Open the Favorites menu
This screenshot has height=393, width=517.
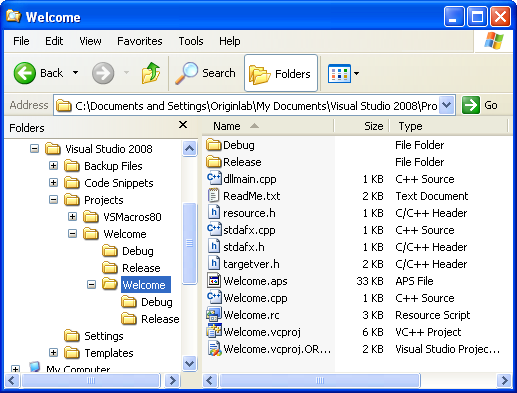(140, 41)
